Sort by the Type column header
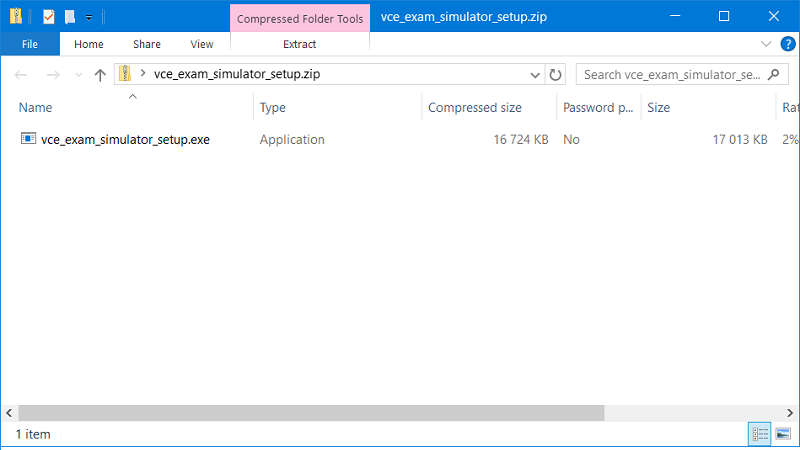Viewport: 800px width, 450px height. tap(272, 108)
